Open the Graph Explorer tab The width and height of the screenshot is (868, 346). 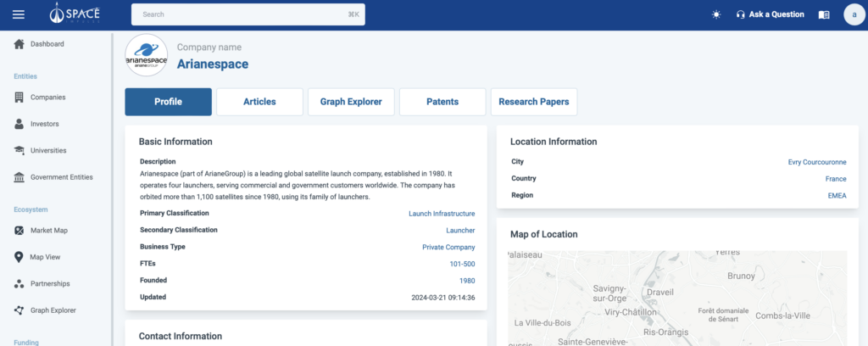click(x=351, y=102)
